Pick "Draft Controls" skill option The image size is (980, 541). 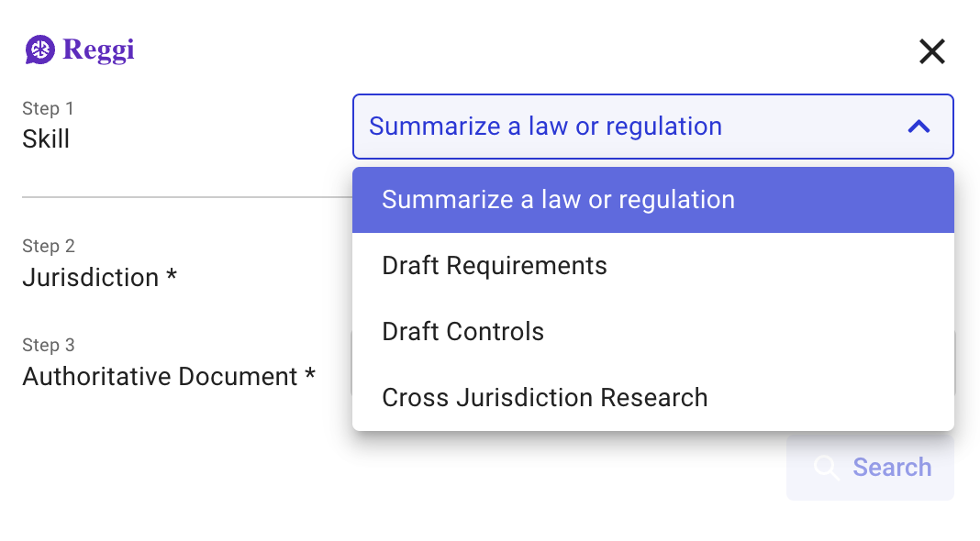point(462,332)
